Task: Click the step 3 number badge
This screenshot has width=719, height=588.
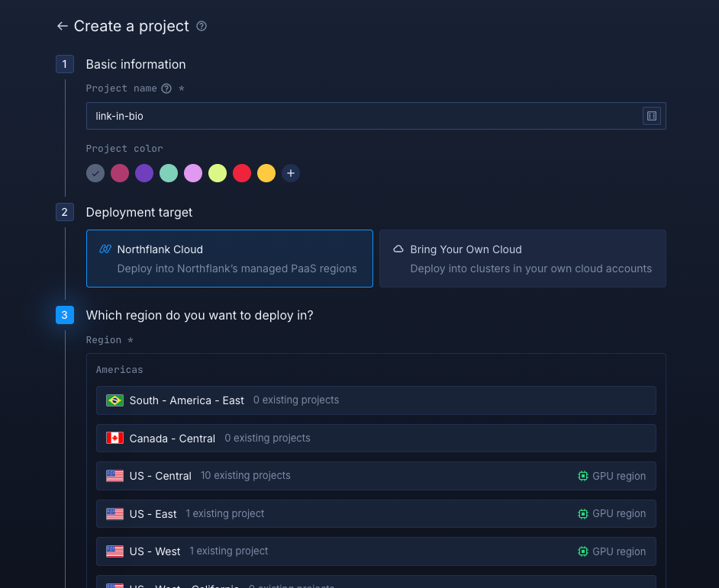Action: [65, 315]
